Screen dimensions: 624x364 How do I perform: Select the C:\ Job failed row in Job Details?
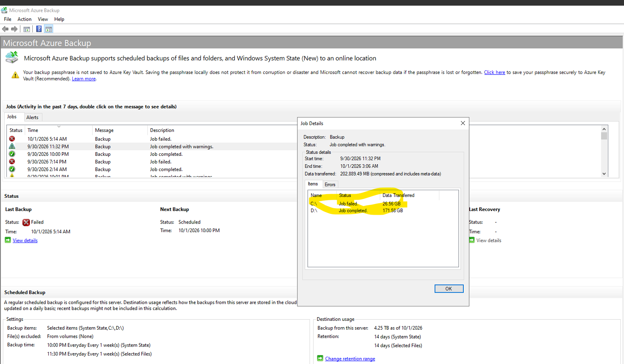pos(383,204)
